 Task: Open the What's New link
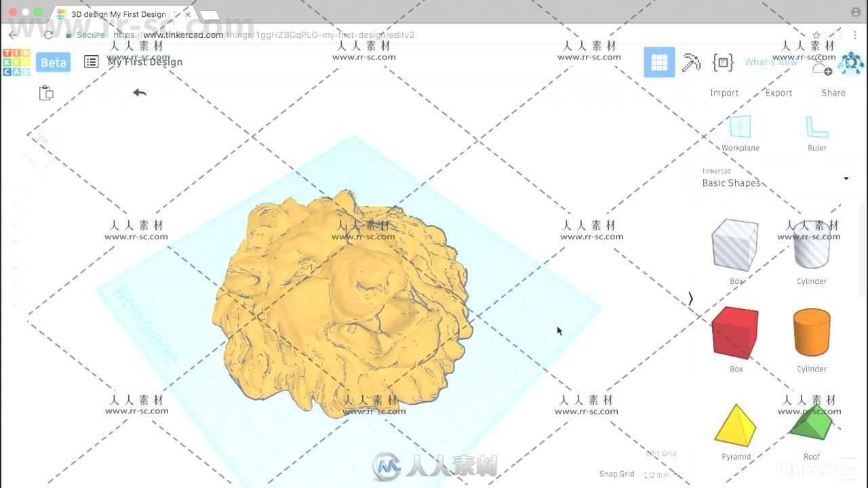click(x=771, y=62)
